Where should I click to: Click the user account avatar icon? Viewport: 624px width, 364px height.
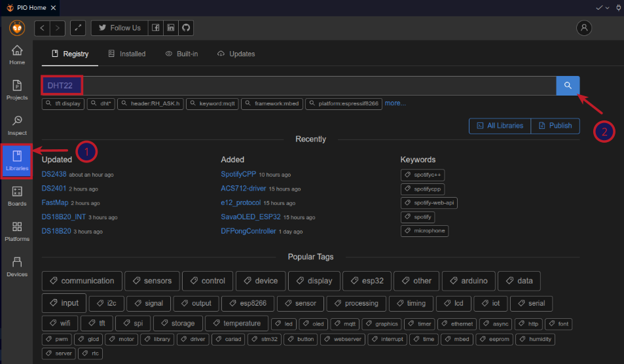tap(584, 28)
